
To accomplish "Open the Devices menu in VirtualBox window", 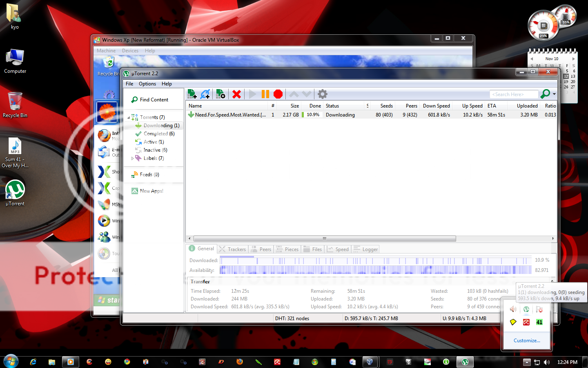I will pos(130,51).
